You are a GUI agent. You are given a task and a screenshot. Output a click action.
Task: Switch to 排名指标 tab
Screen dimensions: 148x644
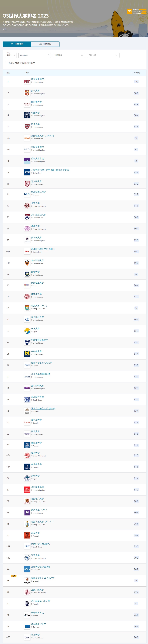(x=45, y=44)
